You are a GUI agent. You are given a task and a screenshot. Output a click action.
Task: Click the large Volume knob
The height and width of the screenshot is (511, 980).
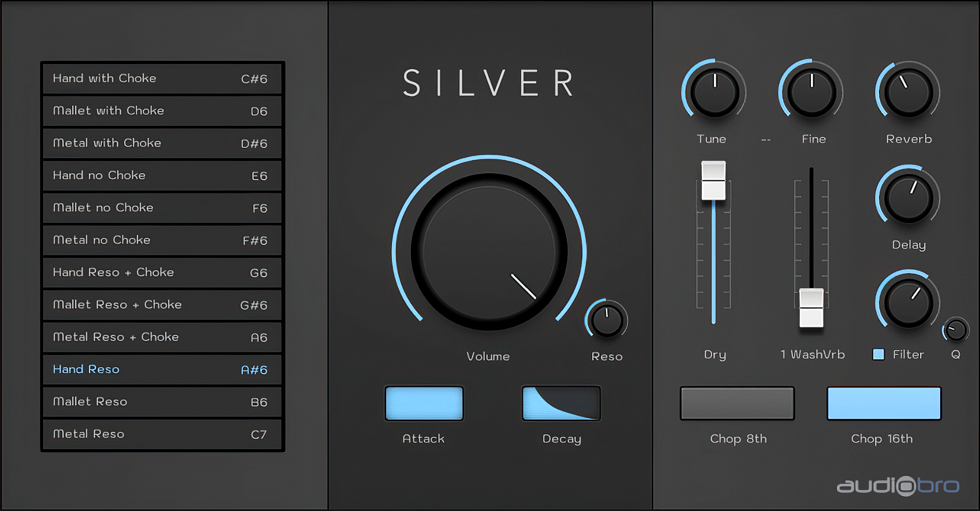tap(489, 252)
